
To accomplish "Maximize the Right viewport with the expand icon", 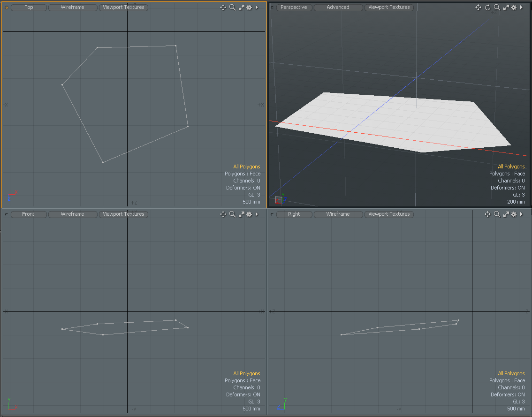I will 506,214.
